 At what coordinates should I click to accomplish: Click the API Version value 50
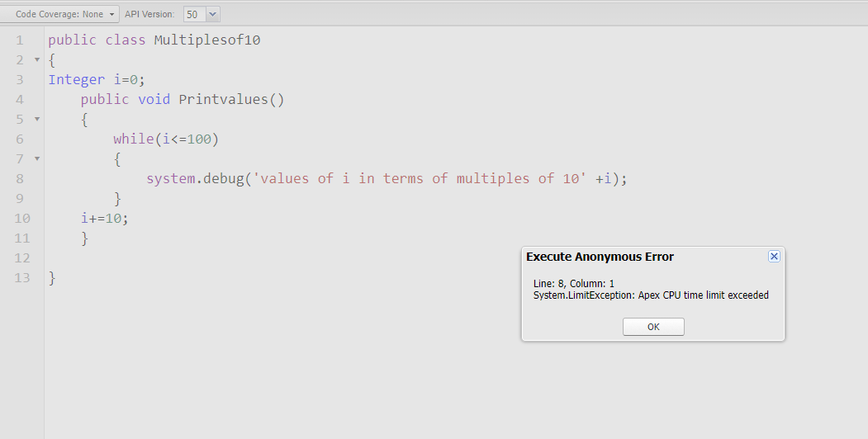tap(193, 14)
